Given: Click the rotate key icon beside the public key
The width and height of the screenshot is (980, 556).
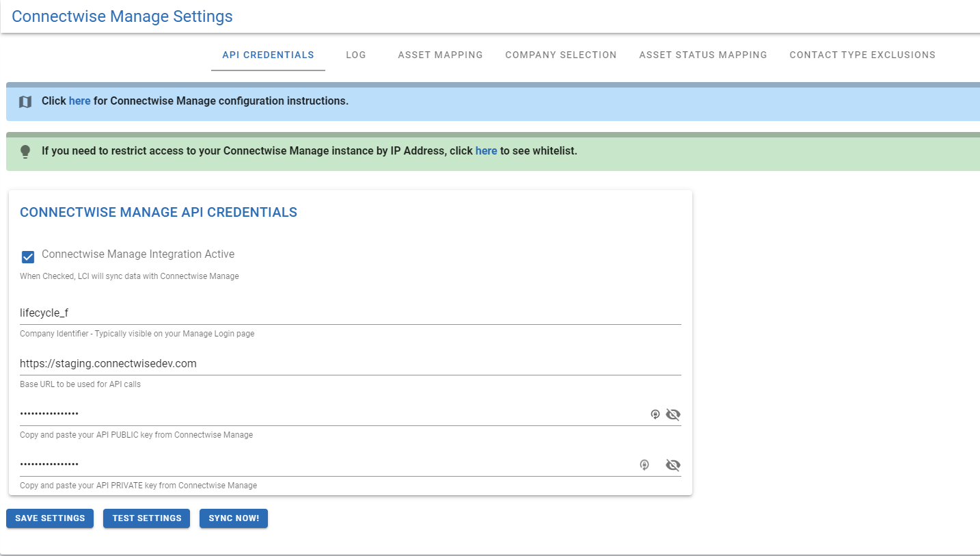Looking at the screenshot, I should 655,414.
